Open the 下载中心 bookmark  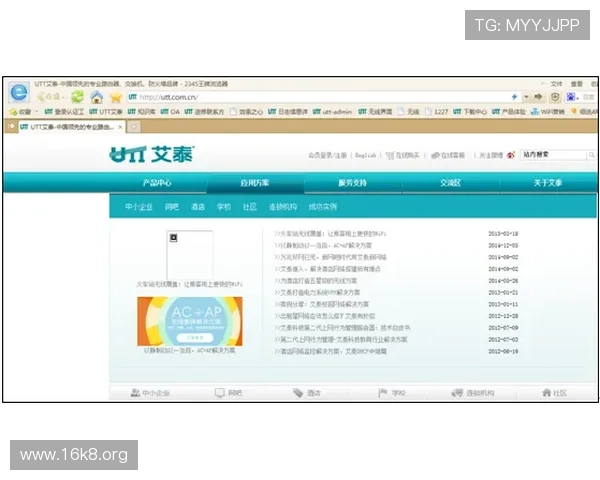point(470,112)
